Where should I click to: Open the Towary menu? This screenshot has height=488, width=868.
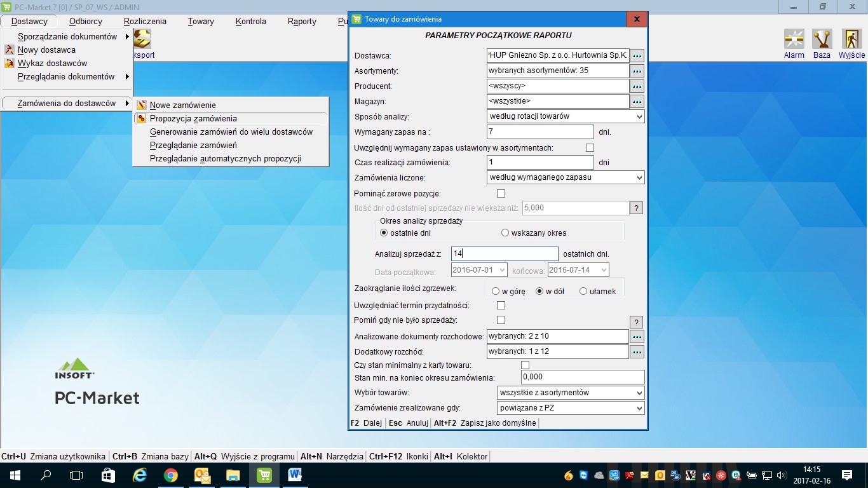[201, 21]
